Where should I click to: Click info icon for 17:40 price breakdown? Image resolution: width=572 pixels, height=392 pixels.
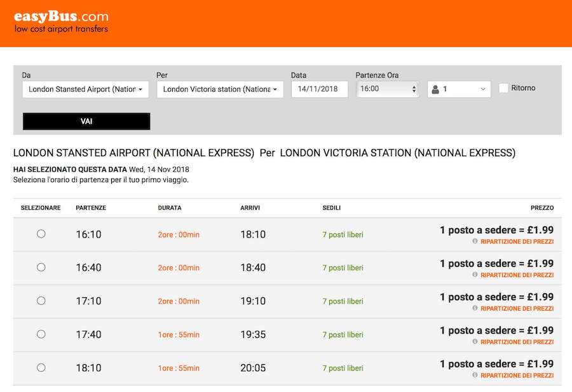pos(475,342)
